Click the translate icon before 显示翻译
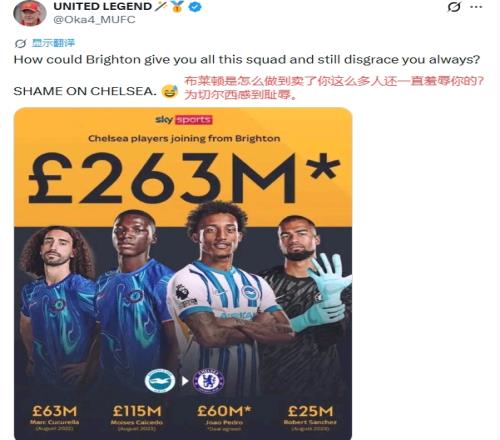 pos(21,43)
